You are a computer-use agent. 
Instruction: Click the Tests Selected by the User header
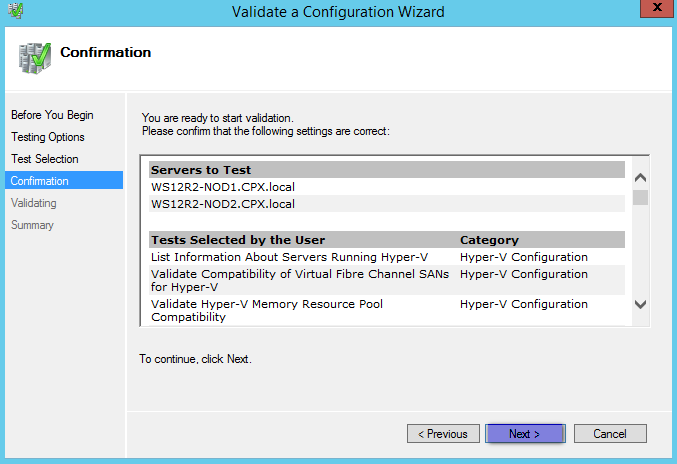click(238, 240)
